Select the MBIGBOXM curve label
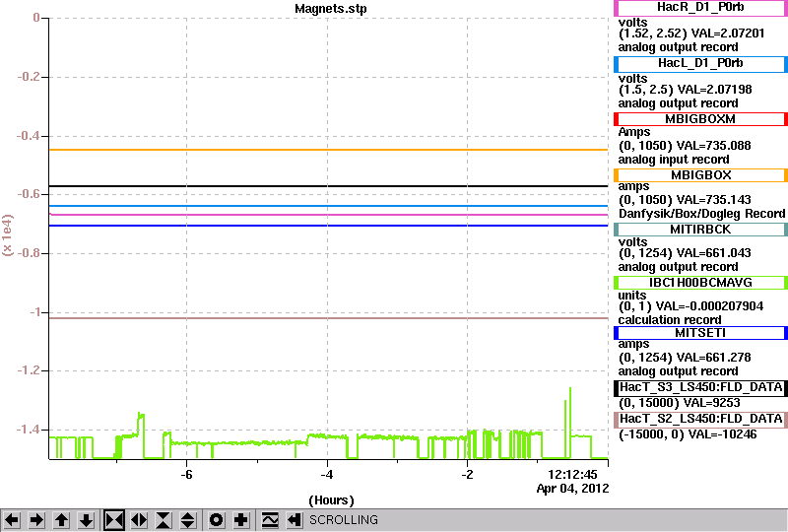 click(700, 119)
